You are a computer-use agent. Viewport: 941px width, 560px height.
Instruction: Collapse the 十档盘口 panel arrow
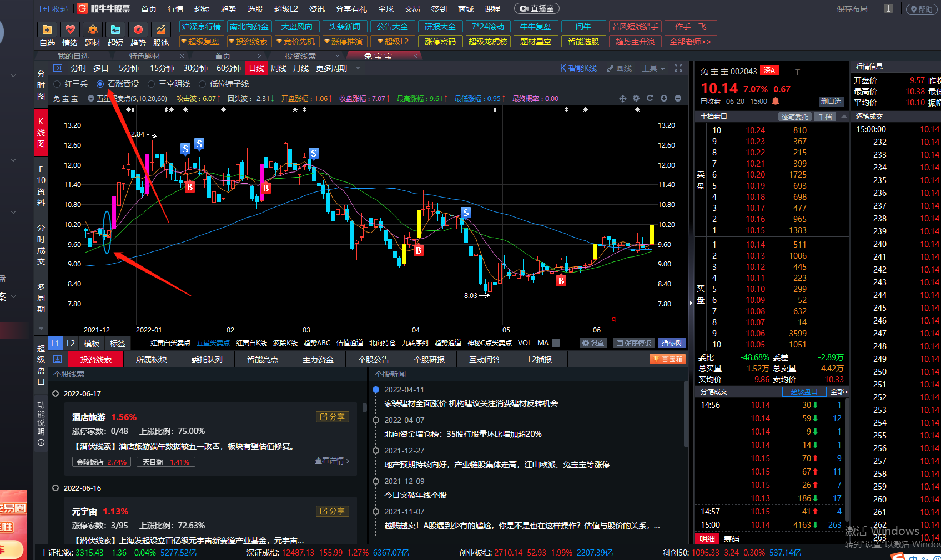844,116
